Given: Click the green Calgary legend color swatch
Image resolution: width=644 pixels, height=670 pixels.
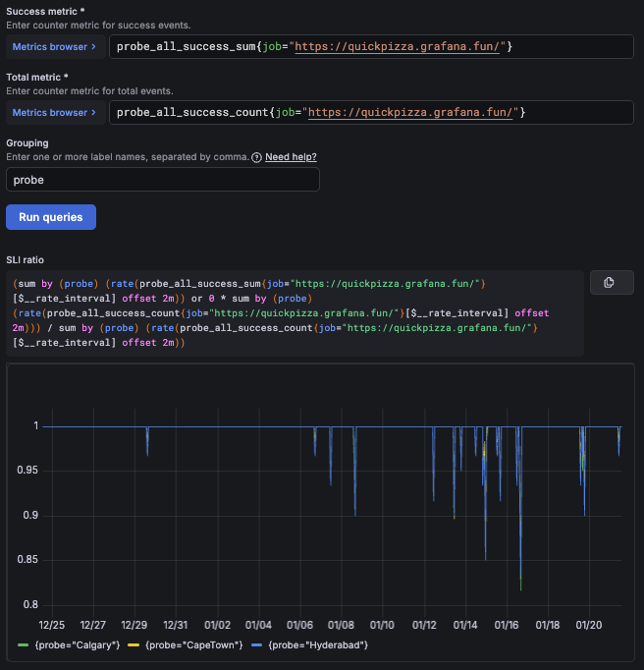Looking at the screenshot, I should [23, 644].
